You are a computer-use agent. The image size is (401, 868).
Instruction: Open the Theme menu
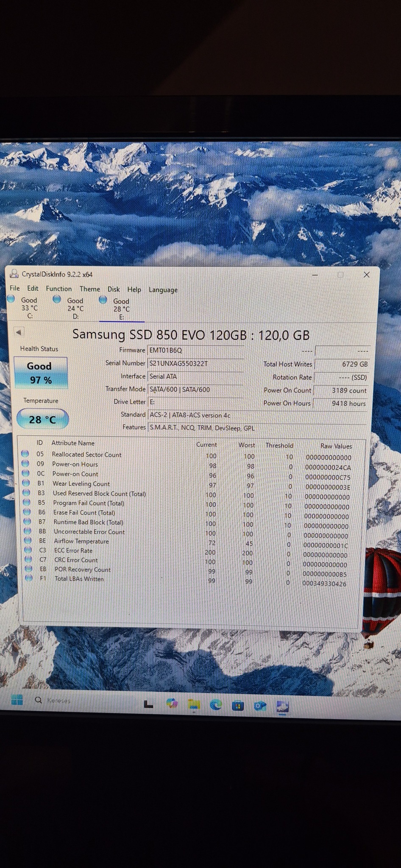90,289
